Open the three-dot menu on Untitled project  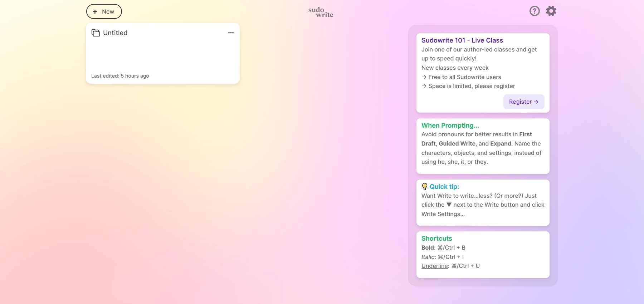(231, 33)
